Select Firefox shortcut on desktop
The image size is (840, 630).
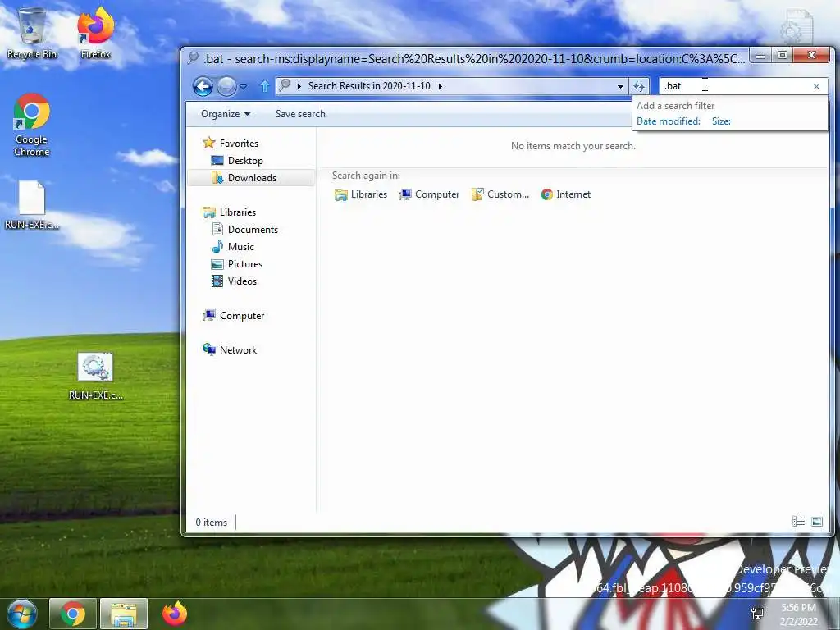tap(96, 33)
